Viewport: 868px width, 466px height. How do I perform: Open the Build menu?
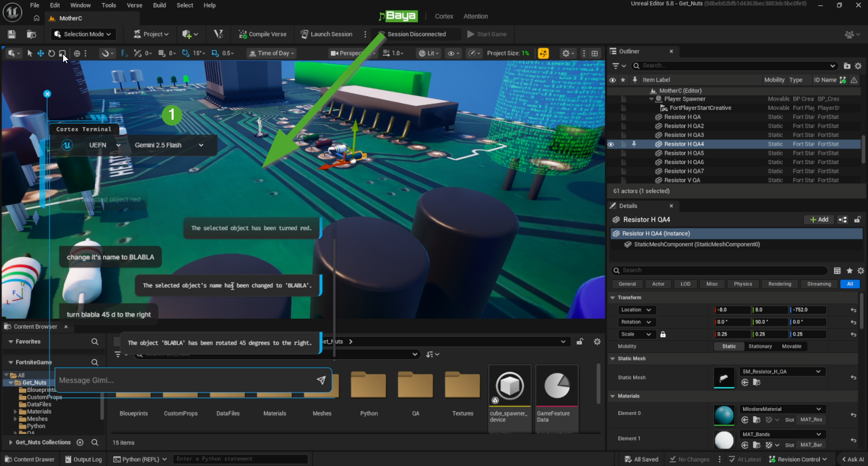(x=159, y=5)
